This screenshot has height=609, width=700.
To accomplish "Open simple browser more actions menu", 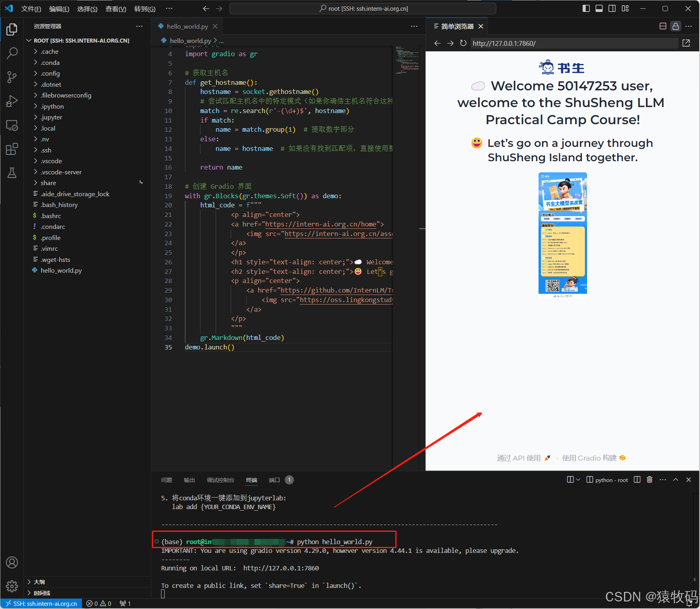I will coord(689,26).
